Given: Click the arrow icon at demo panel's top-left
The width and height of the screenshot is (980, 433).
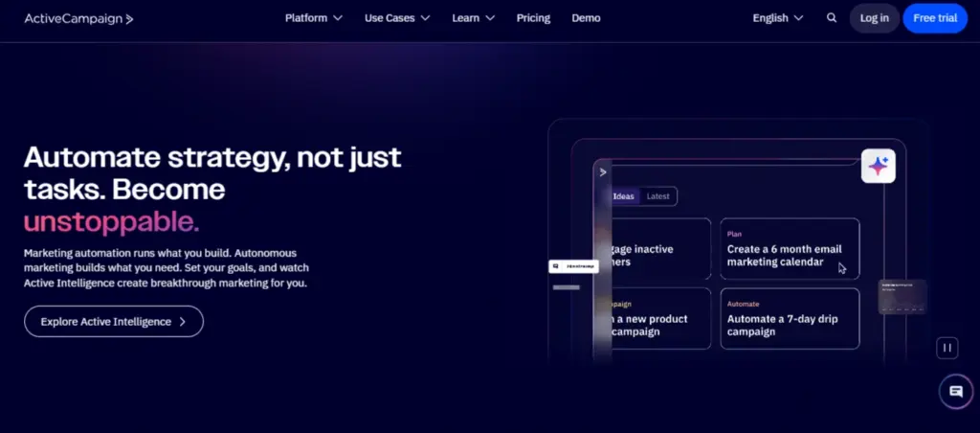Looking at the screenshot, I should pyautogui.click(x=603, y=172).
